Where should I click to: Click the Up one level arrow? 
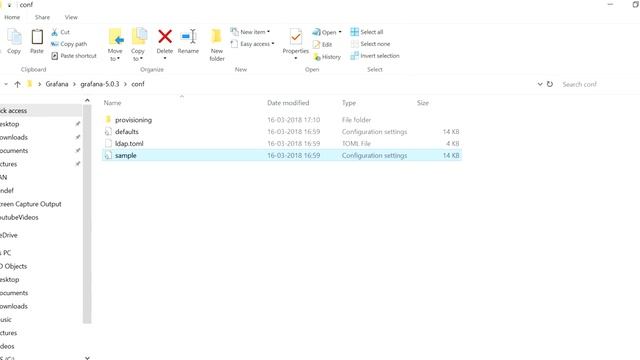pos(18,84)
